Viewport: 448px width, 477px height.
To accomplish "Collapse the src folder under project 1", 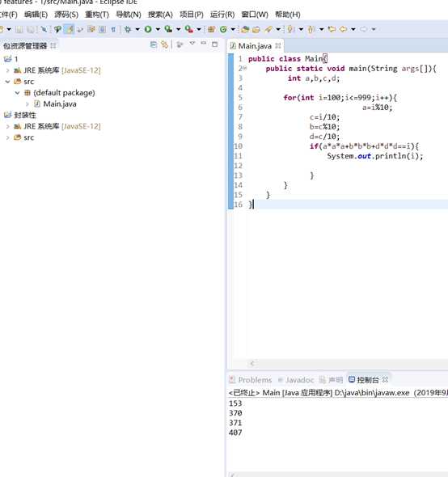I will click(7, 82).
